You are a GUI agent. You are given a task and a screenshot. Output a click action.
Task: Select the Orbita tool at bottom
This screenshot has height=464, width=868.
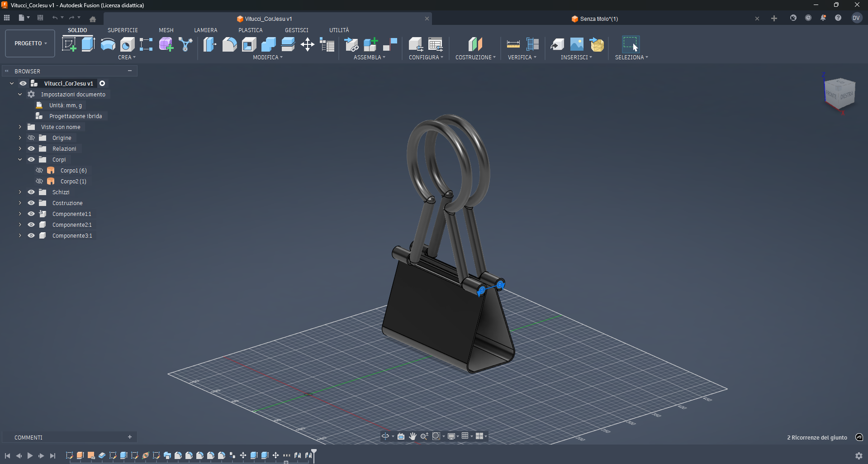tap(386, 436)
